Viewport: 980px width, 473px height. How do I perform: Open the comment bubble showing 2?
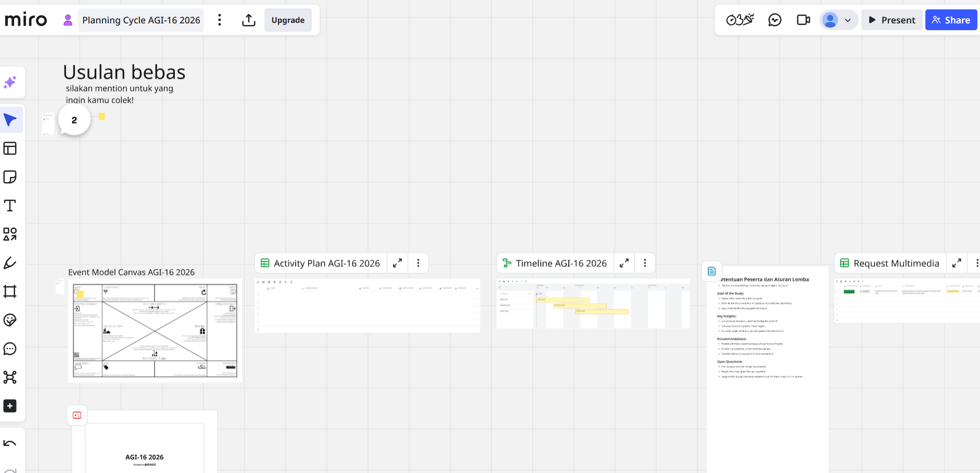74,120
